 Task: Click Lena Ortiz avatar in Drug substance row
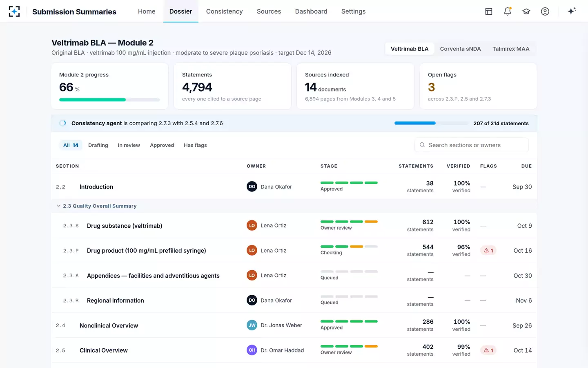[x=252, y=225]
